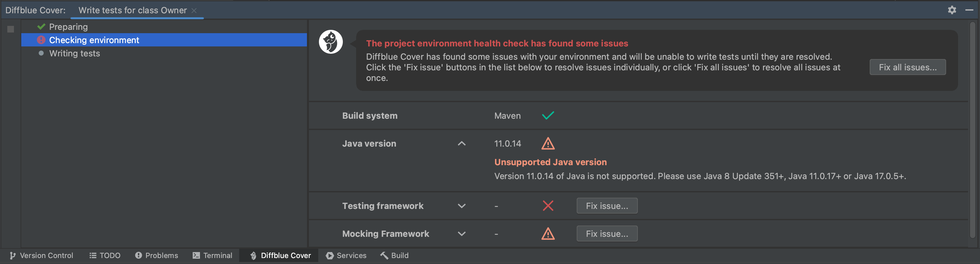Close the Write tests for class Owner tab

point(194,11)
